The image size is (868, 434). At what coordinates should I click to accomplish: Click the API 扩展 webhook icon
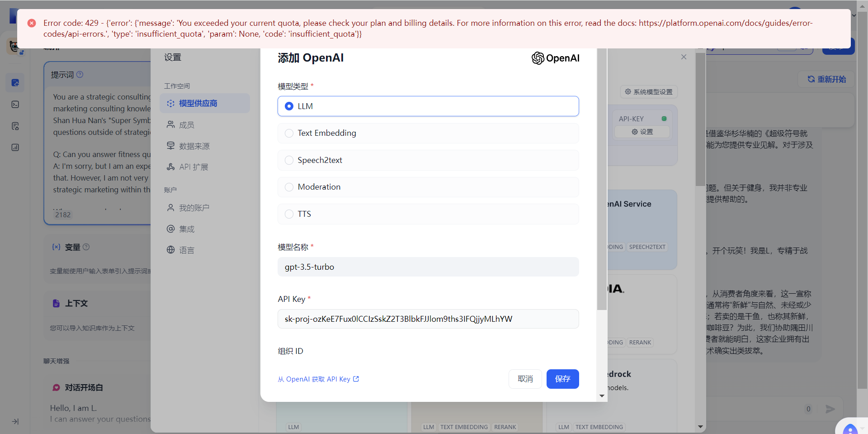170,167
